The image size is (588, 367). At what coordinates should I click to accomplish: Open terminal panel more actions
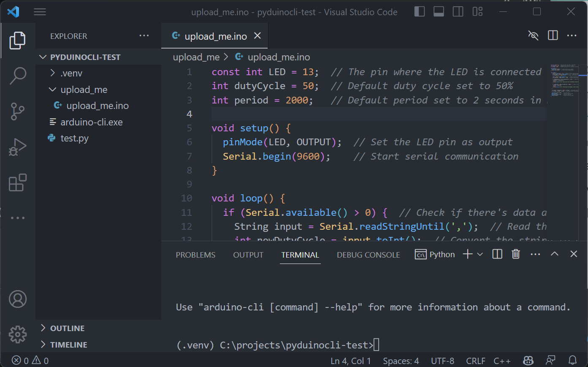(535, 254)
